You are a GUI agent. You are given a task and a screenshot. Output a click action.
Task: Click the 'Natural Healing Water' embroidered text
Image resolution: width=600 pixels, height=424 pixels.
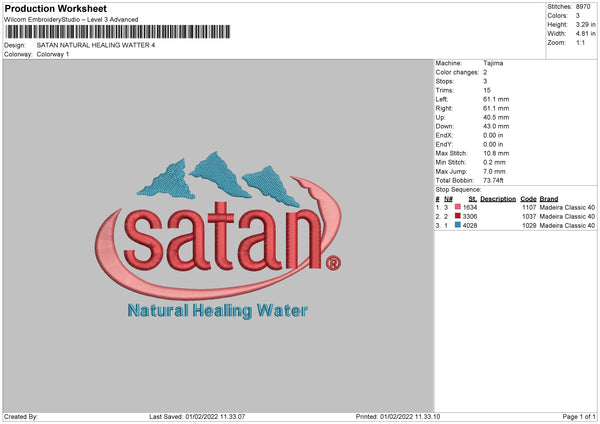pos(218,311)
